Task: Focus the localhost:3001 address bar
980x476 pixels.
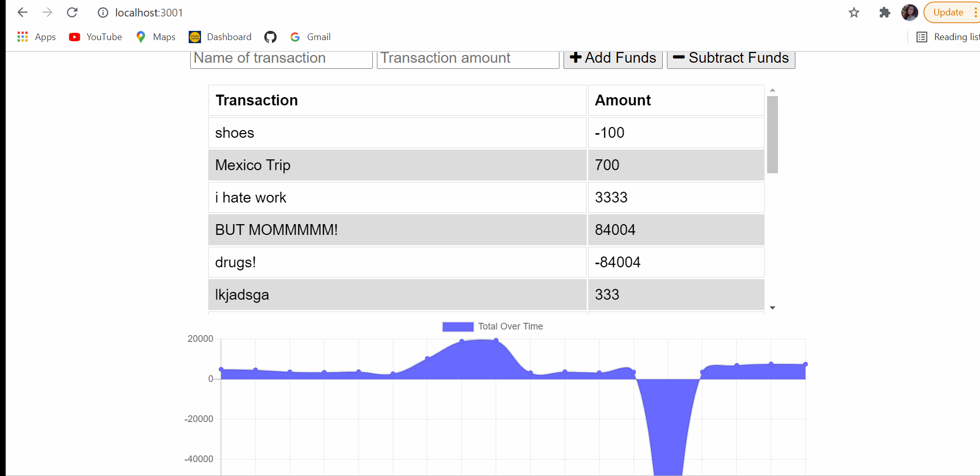Action: [x=149, y=13]
